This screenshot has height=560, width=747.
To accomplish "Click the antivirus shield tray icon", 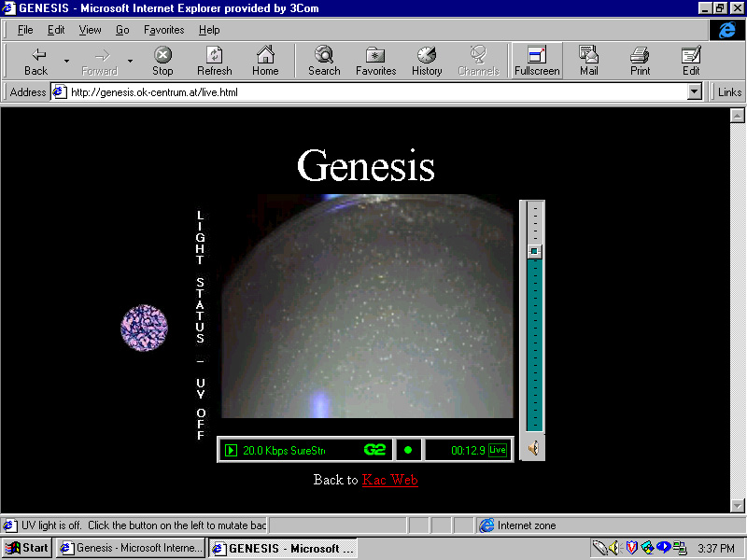I will tap(632, 548).
